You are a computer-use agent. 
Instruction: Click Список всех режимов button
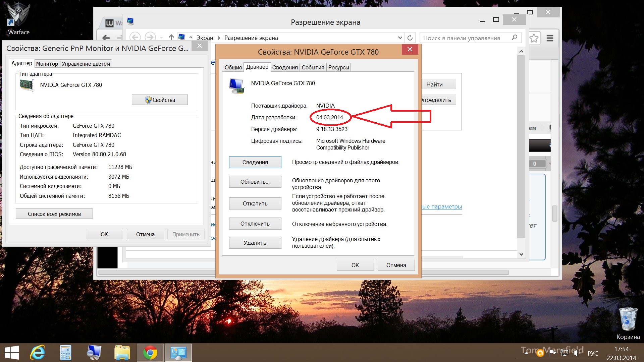click(54, 214)
